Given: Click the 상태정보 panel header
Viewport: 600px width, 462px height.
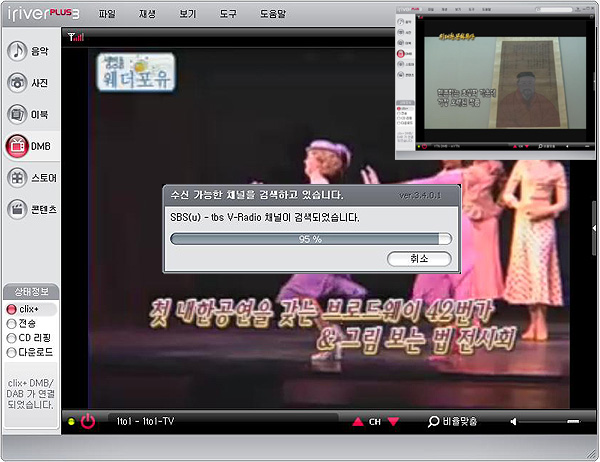Looking at the screenshot, I should [31, 292].
